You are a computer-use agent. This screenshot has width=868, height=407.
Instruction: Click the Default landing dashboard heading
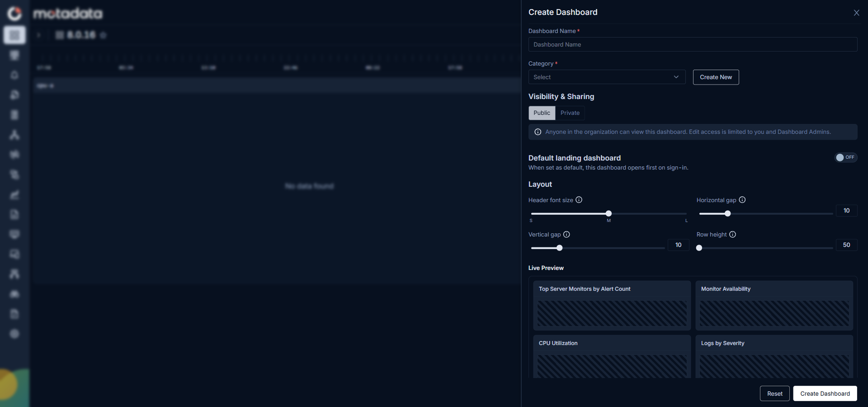pos(574,158)
